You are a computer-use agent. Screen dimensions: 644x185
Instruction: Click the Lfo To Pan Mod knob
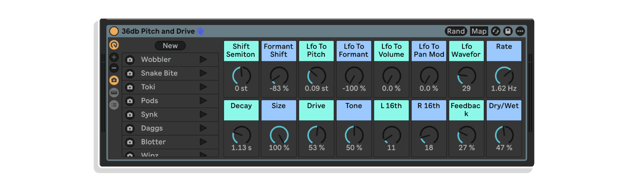pyautogui.click(x=429, y=76)
